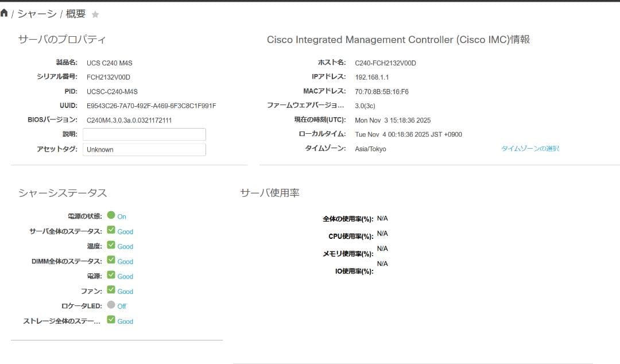
Task: Open the タイムゾーンの選択 link
Action: click(x=529, y=148)
